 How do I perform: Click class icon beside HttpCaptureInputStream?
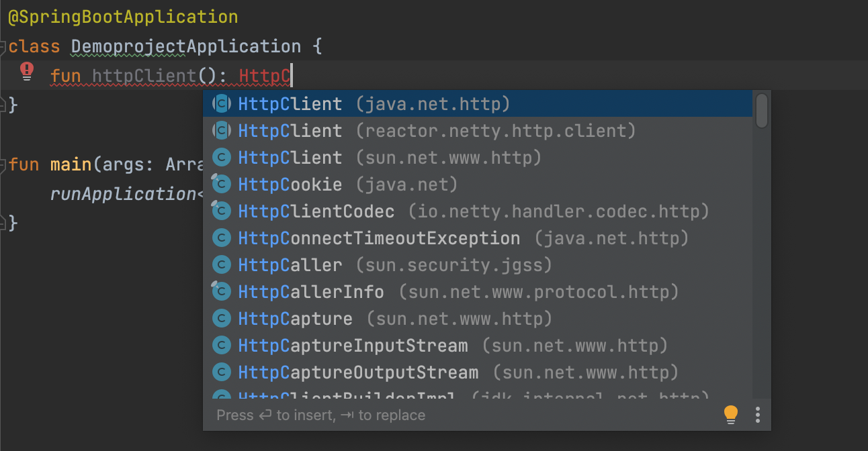pyautogui.click(x=221, y=346)
